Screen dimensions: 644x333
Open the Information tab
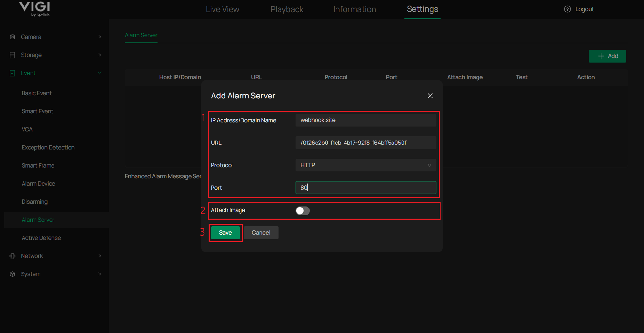[x=355, y=9]
